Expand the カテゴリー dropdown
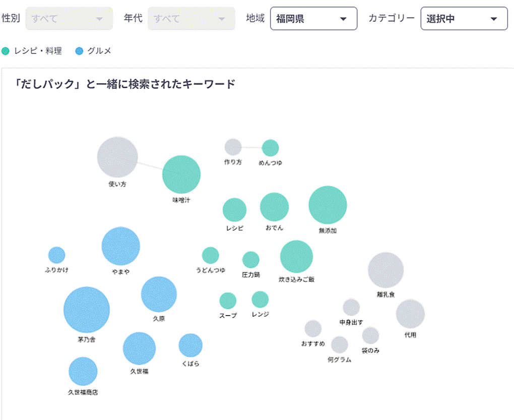The width and height of the screenshot is (514, 420). (464, 19)
